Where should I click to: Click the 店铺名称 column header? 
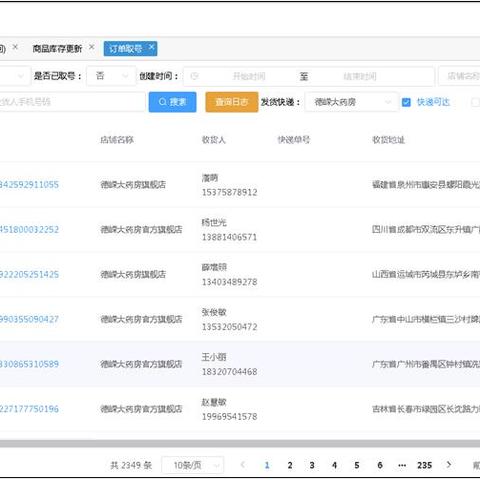tap(117, 140)
